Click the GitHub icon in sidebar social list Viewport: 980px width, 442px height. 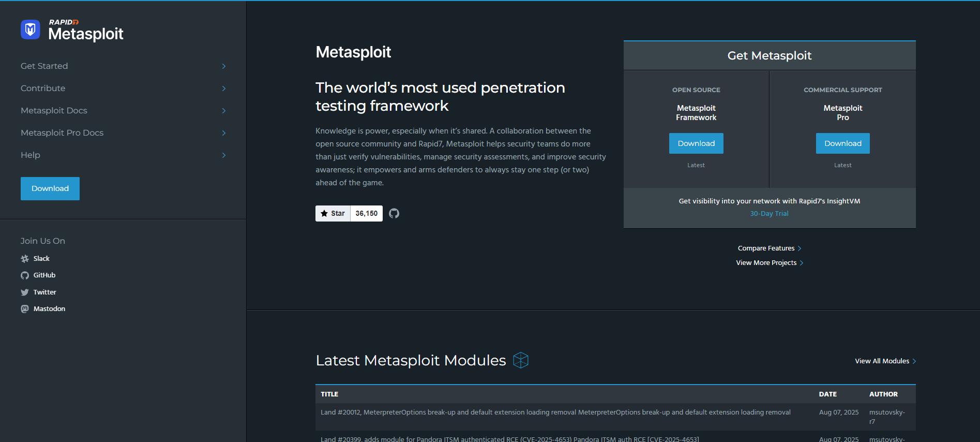click(x=25, y=275)
